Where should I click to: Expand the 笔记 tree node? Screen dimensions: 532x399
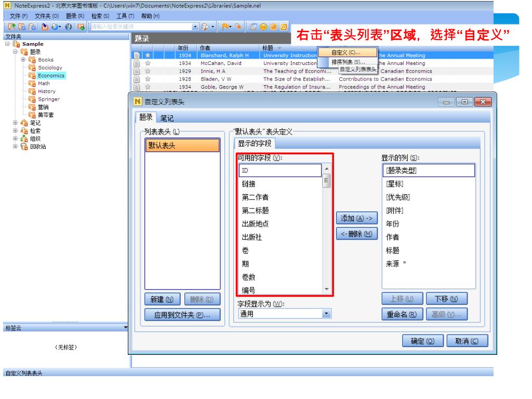(x=15, y=123)
